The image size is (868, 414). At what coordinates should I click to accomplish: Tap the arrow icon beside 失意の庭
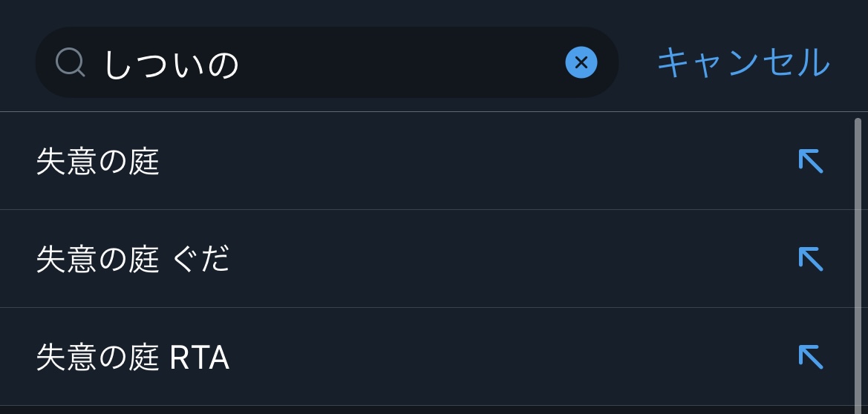coord(810,161)
